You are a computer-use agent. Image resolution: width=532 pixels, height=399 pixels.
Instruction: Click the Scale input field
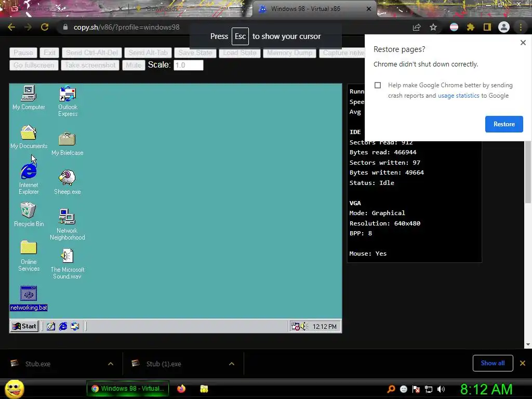pyautogui.click(x=188, y=65)
